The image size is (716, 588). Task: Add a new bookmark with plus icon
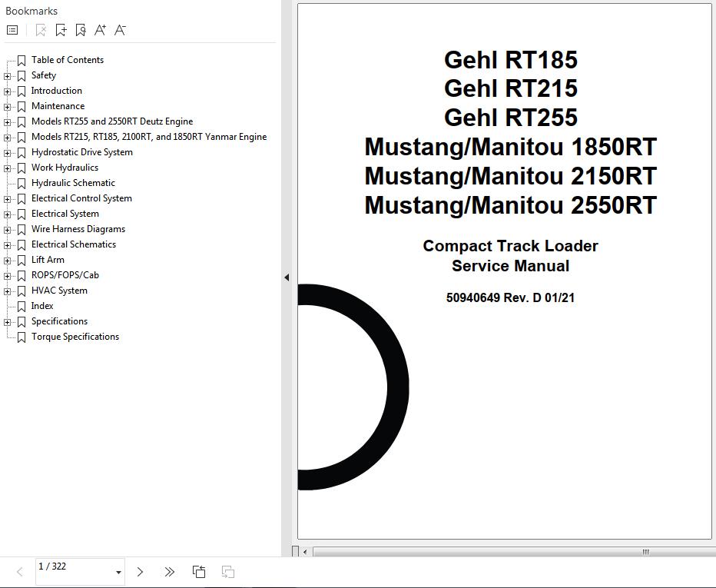tap(61, 30)
